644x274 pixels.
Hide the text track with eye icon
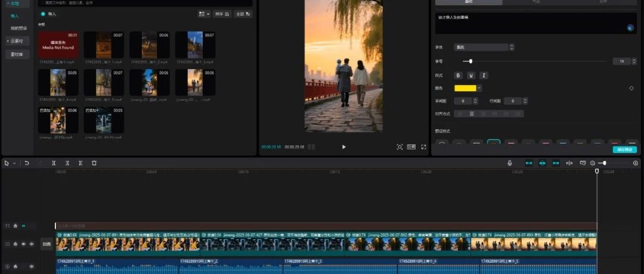point(23,226)
